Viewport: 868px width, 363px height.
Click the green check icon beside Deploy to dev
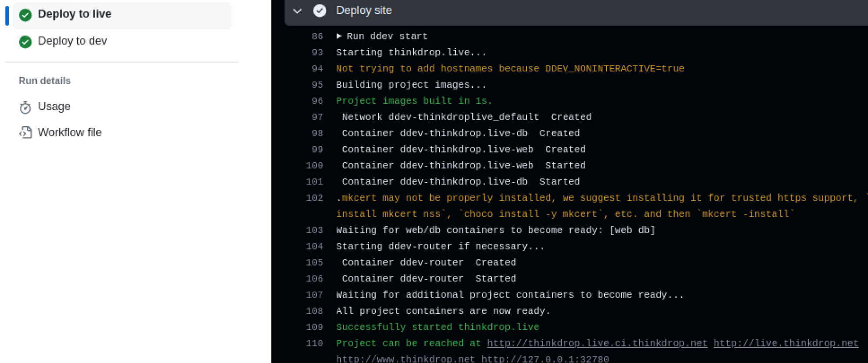point(25,42)
